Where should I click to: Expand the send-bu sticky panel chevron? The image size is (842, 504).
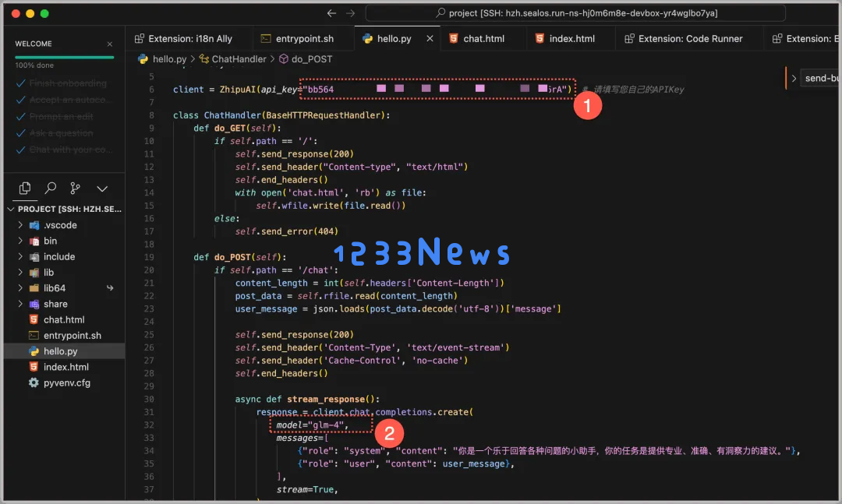click(x=794, y=79)
